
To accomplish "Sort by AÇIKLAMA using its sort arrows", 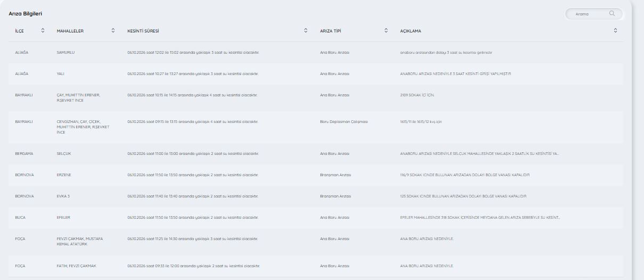I will pos(616,31).
